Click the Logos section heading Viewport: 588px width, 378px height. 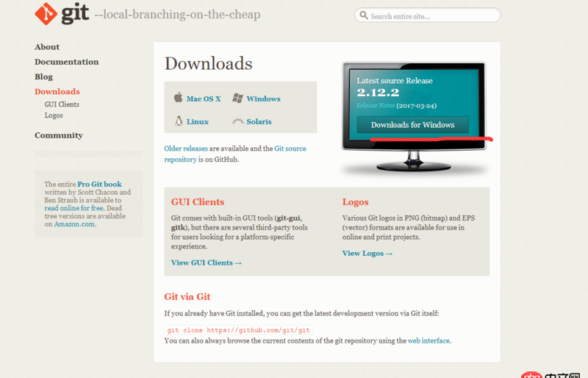(x=355, y=202)
